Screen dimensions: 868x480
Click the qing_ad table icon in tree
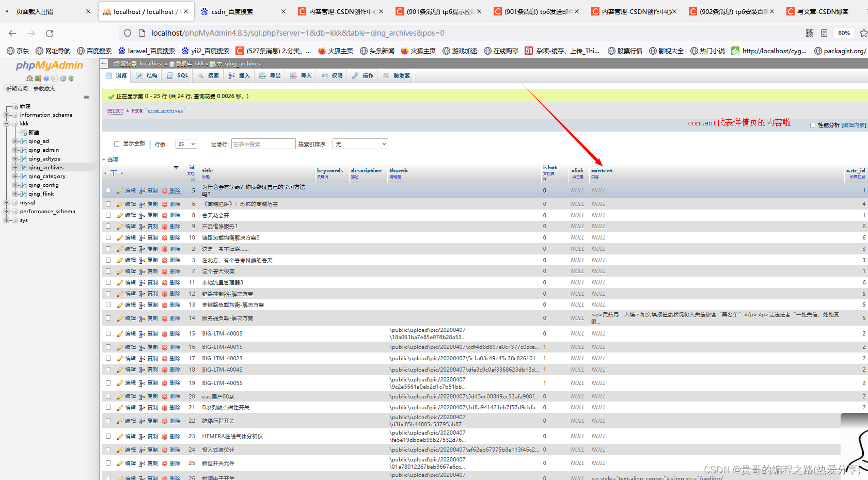[x=23, y=141]
